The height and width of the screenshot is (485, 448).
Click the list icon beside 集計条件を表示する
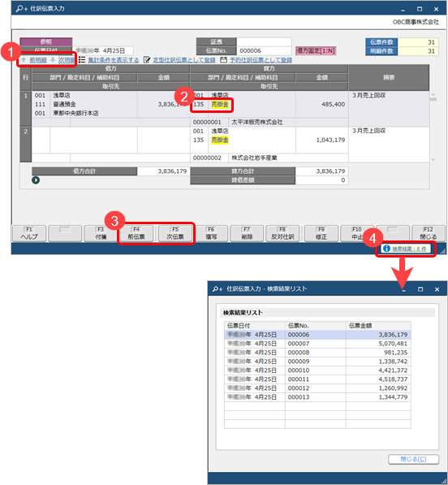point(82,59)
